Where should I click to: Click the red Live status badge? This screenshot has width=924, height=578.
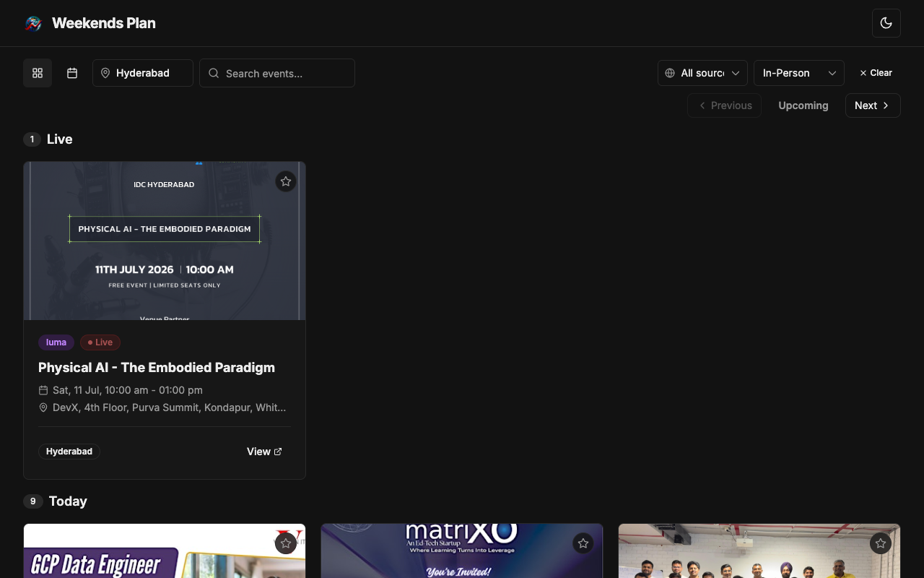click(x=100, y=342)
